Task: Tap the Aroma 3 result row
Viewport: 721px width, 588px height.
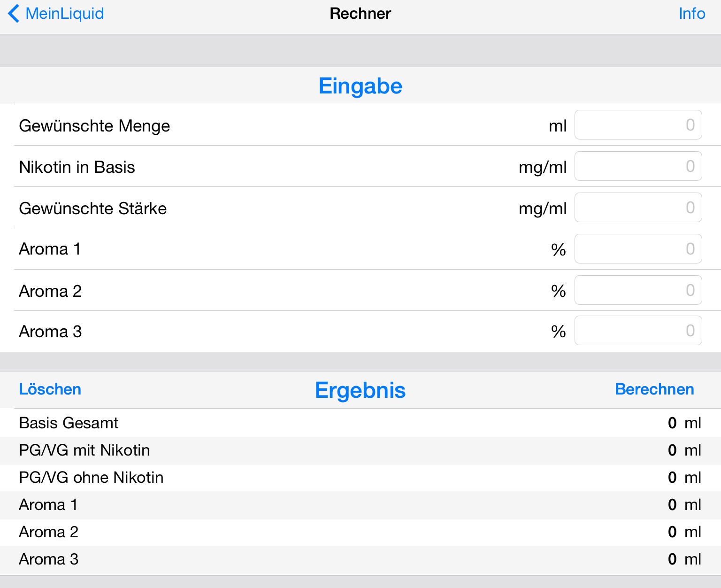Action: [x=360, y=559]
